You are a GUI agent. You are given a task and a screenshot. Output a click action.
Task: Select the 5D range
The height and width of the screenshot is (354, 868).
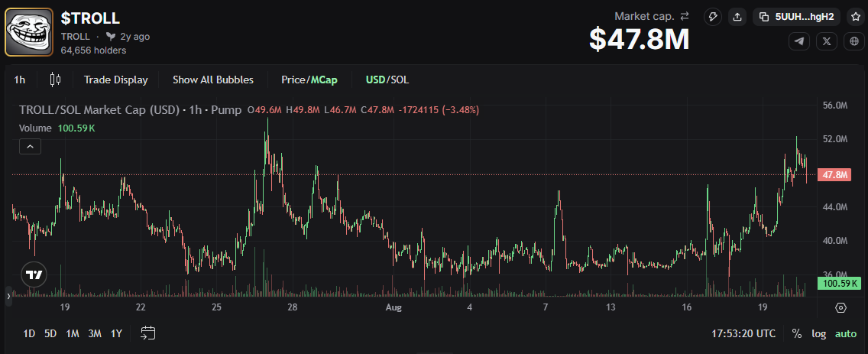pyautogui.click(x=50, y=333)
